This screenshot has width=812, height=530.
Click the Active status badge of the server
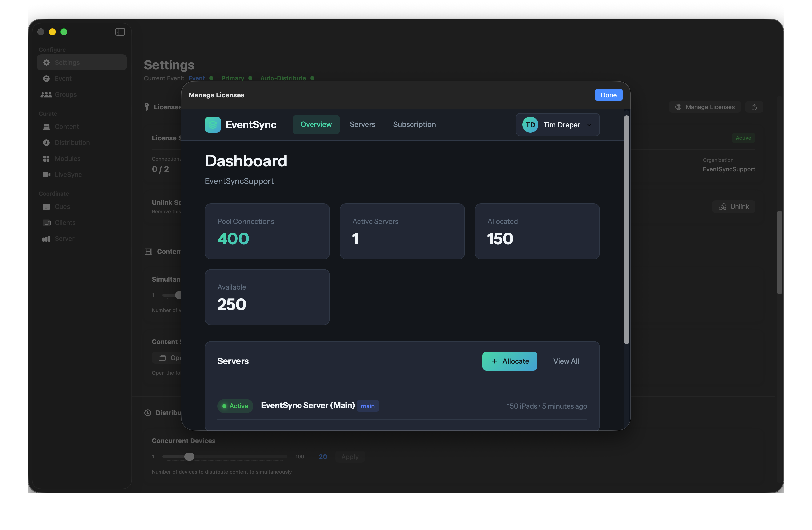click(235, 406)
